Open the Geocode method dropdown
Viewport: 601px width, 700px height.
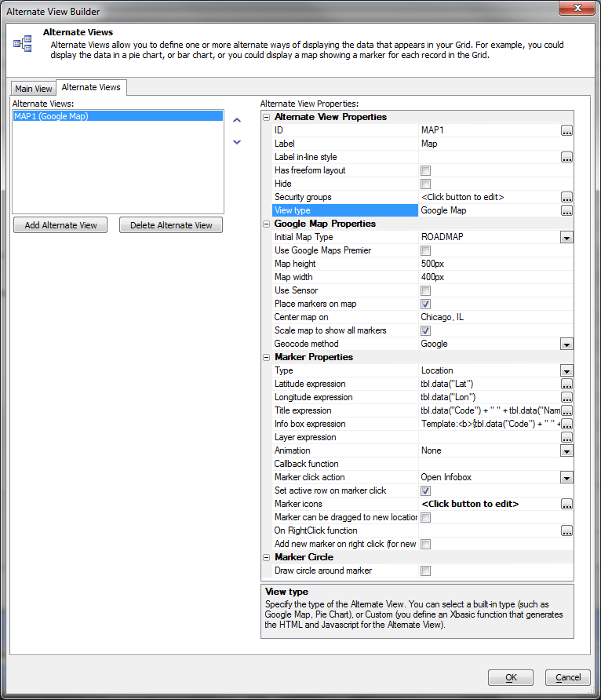566,345
